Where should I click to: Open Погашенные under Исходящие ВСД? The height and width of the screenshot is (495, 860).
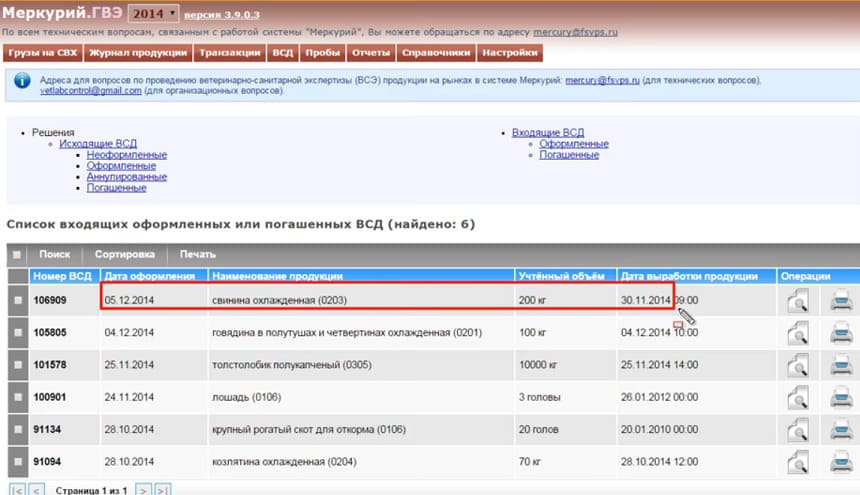[x=116, y=187]
